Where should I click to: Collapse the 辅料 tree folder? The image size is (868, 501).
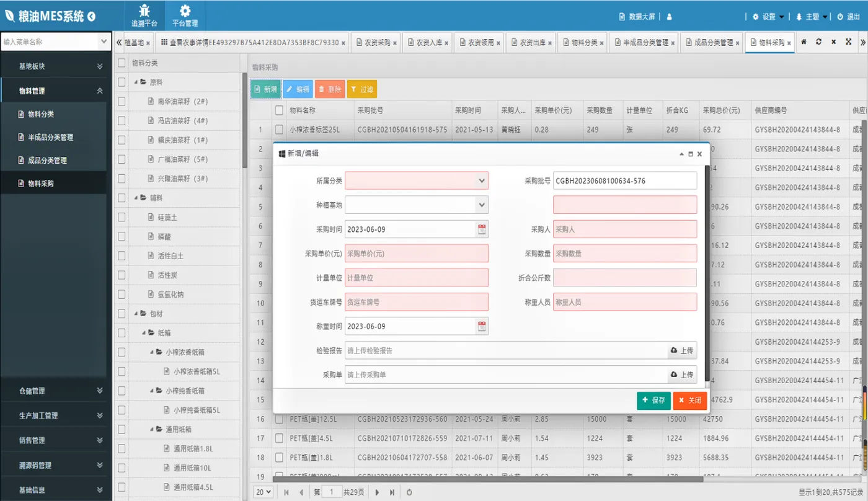click(x=136, y=198)
